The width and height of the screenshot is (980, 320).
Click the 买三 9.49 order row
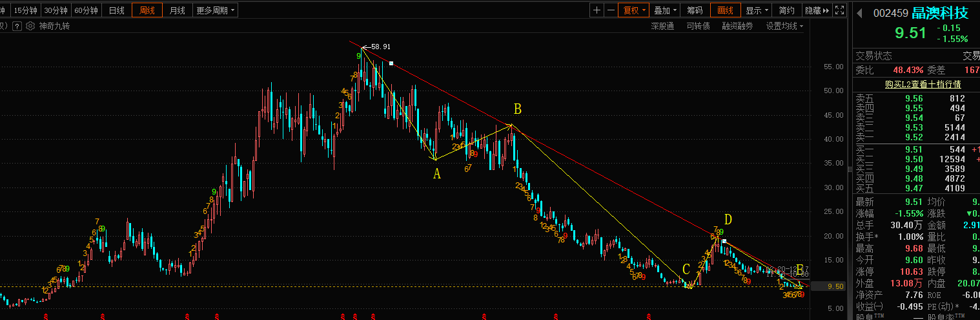pos(915,169)
